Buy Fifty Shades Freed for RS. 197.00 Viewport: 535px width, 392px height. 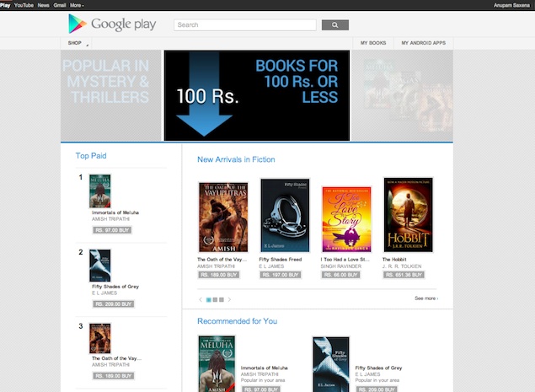[x=281, y=275]
